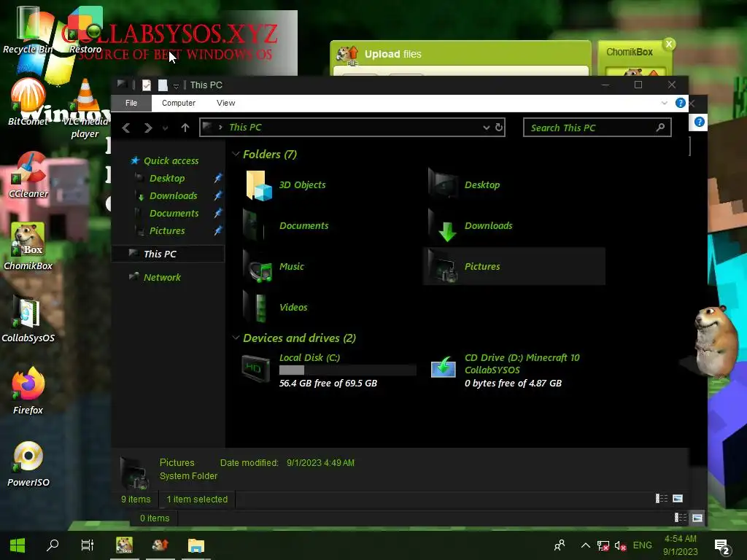Select Local Disk (C:) drive
Viewport: 747px width, 560px height.
point(328,370)
